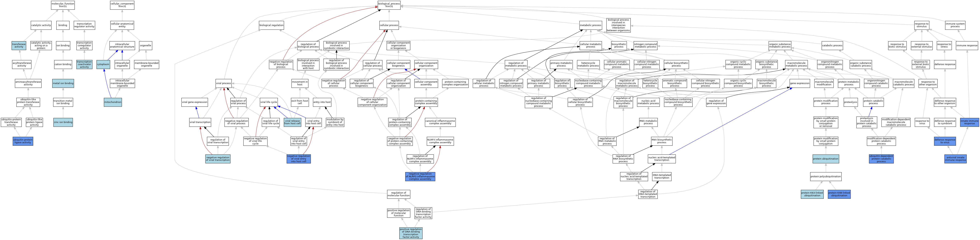Click 'positive regulation of DNA-binding transcription factor activity'
Screen dimensions: 980x240
pyautogui.click(x=411, y=233)
